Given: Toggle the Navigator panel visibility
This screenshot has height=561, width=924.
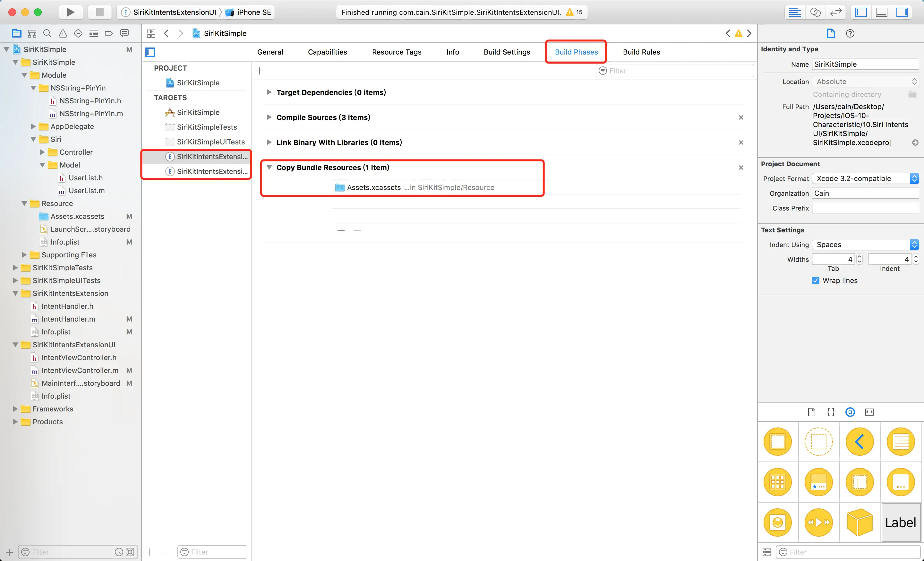Looking at the screenshot, I should [x=861, y=12].
